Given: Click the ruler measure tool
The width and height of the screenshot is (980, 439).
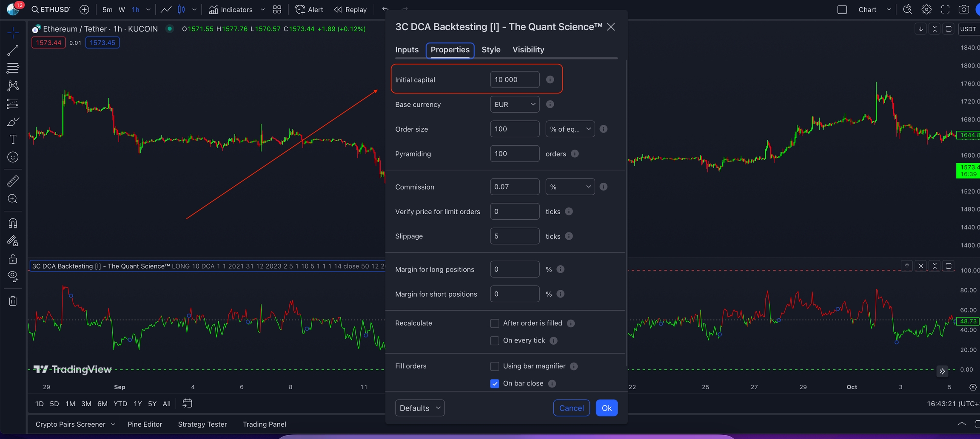Looking at the screenshot, I should tap(13, 181).
